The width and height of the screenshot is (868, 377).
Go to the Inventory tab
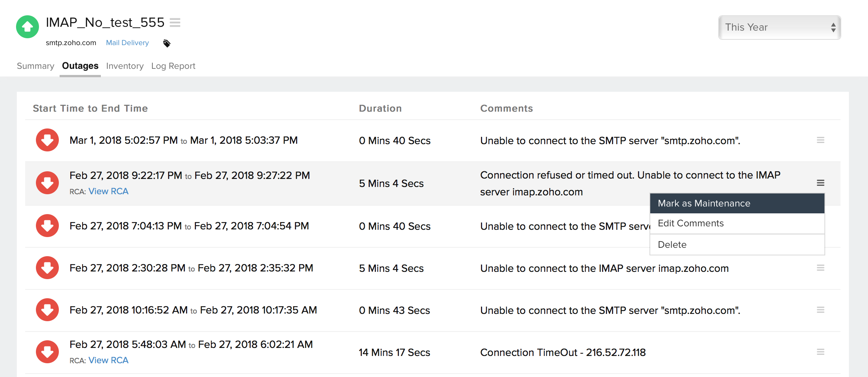click(125, 66)
